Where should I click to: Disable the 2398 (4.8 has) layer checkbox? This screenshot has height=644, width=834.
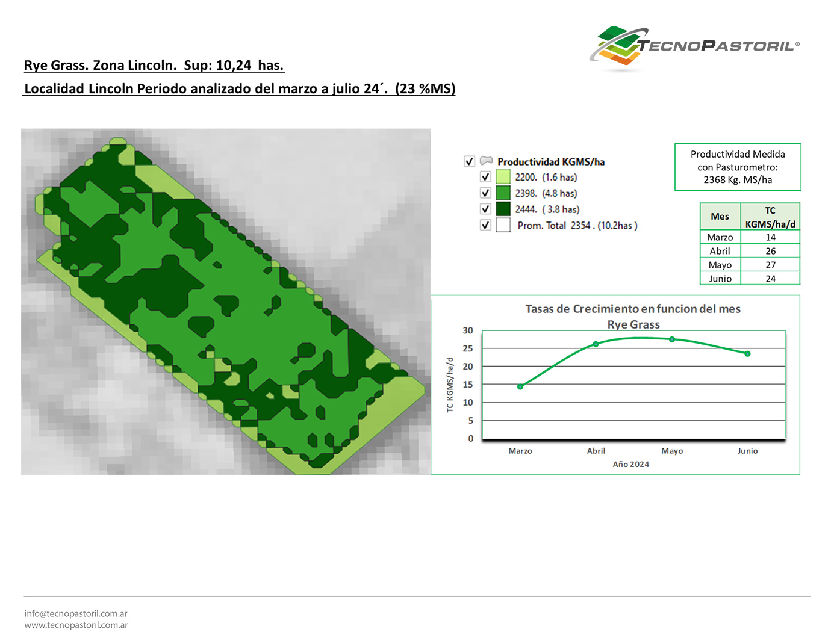pos(485,193)
